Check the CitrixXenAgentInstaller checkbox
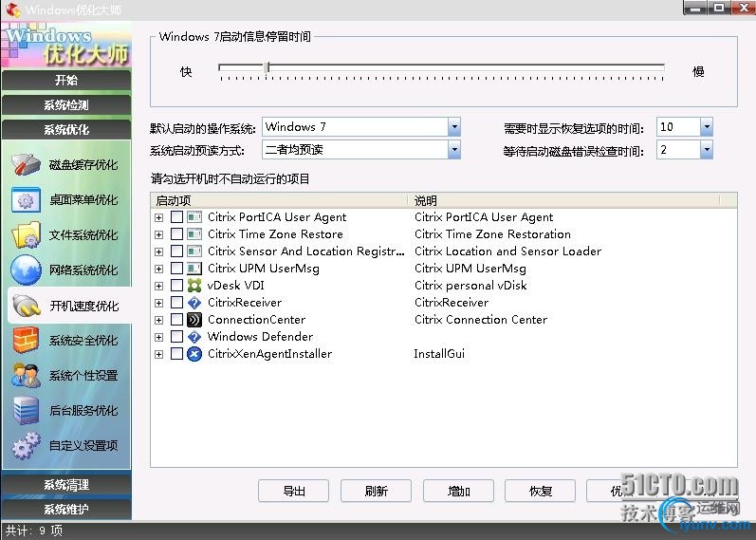756x540 pixels. point(177,354)
